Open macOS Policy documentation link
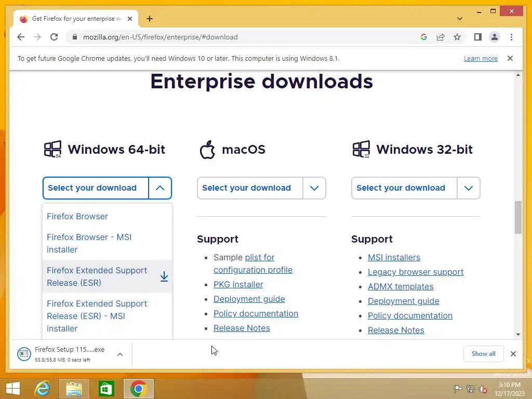 click(x=256, y=313)
